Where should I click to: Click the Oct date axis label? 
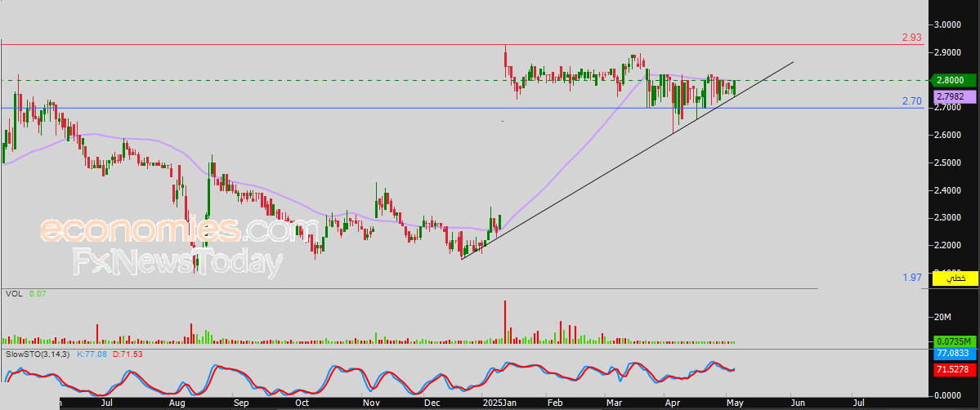click(x=303, y=404)
